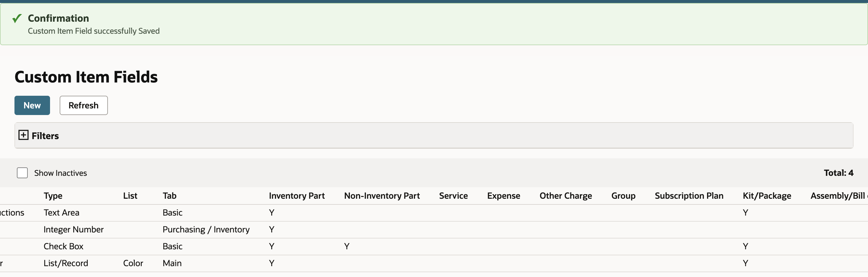Select the Service column header
The height and width of the screenshot is (277, 868).
tap(453, 196)
